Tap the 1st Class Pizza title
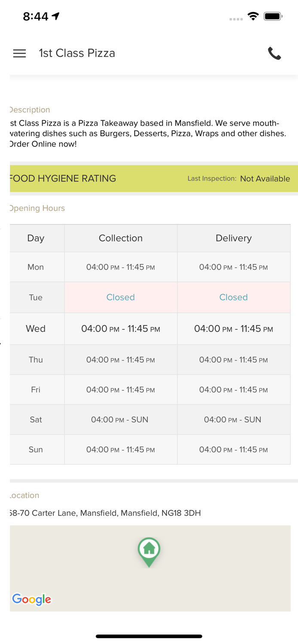This screenshot has height=644, width=298. (x=77, y=53)
